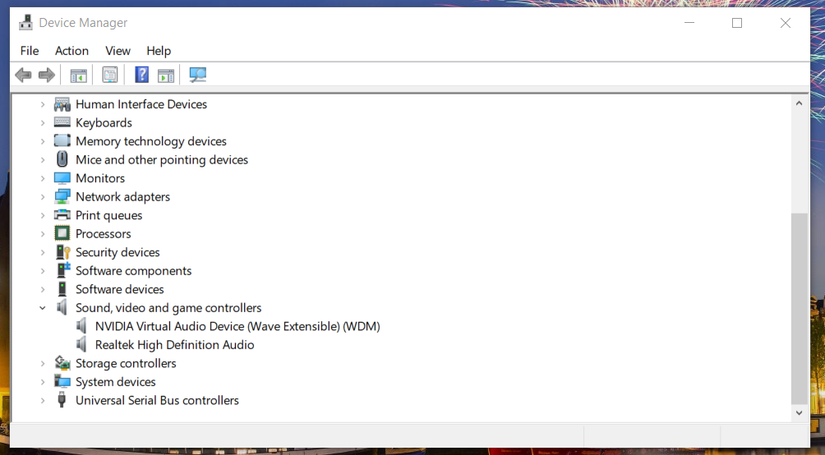Click the Print queues printer icon
This screenshot has width=825, height=455.
[62, 215]
